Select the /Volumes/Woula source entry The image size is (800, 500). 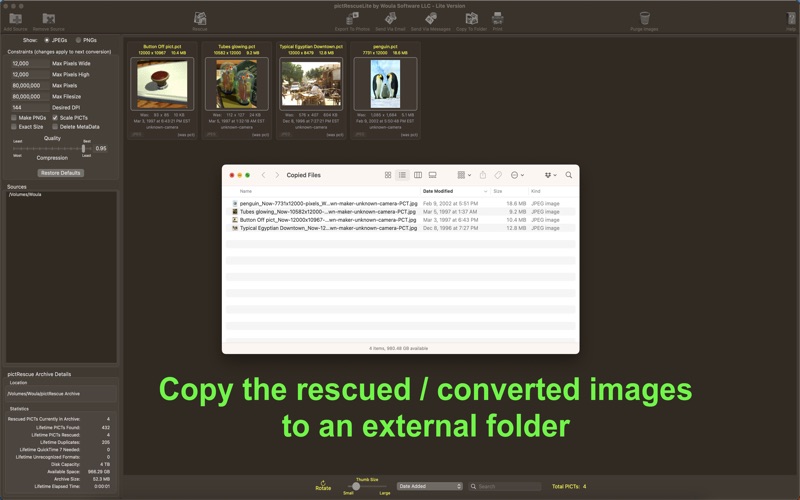26,194
